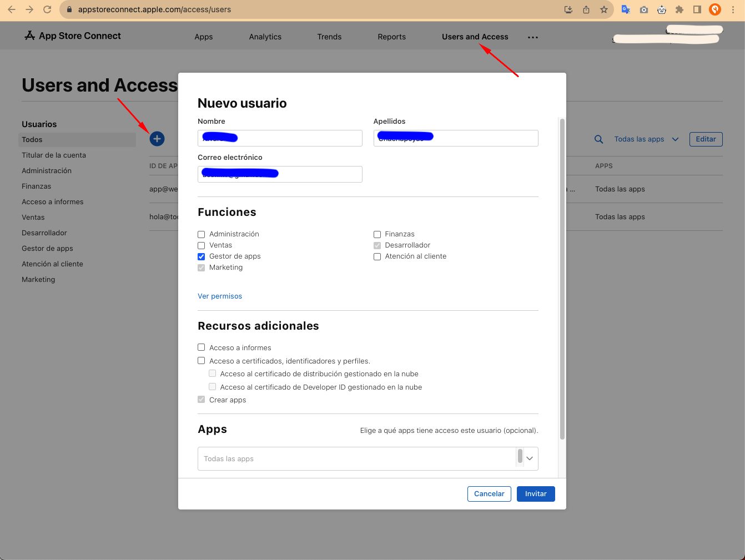The image size is (745, 560).
Task: Check the Finanzas role checkbox
Action: (377, 234)
